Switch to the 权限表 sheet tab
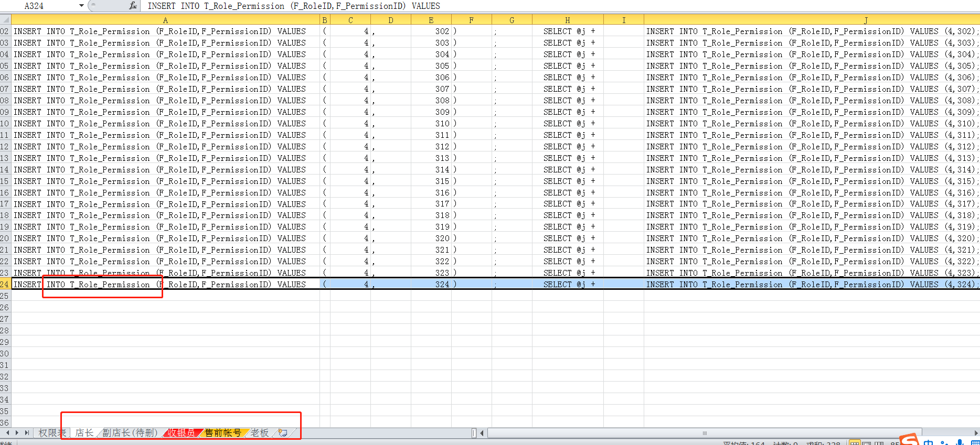The width and height of the screenshot is (980, 445). pyautogui.click(x=52, y=433)
